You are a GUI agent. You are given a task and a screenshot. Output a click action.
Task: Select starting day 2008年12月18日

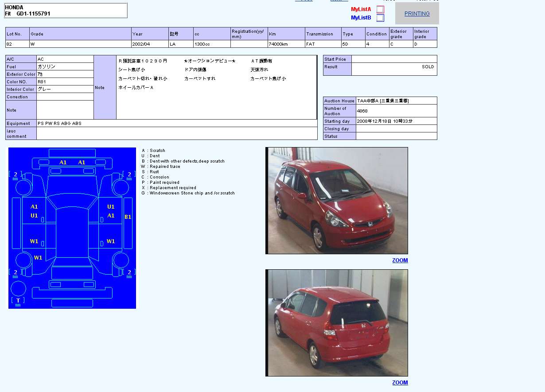[x=375, y=121]
